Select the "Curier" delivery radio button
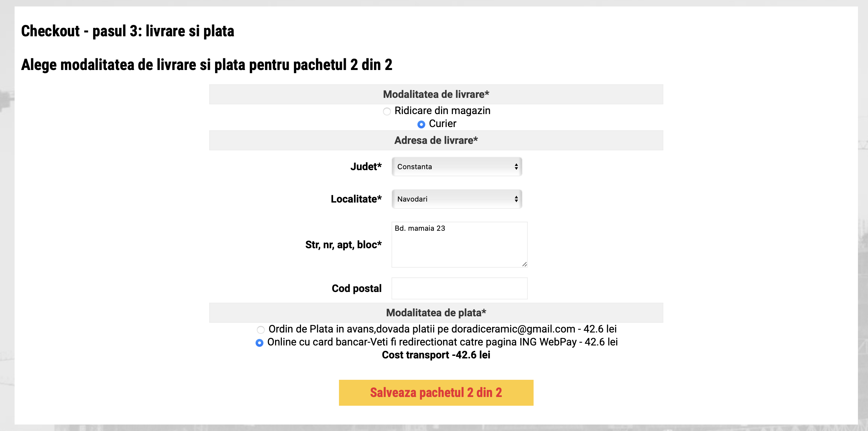The width and height of the screenshot is (868, 431). (x=421, y=124)
